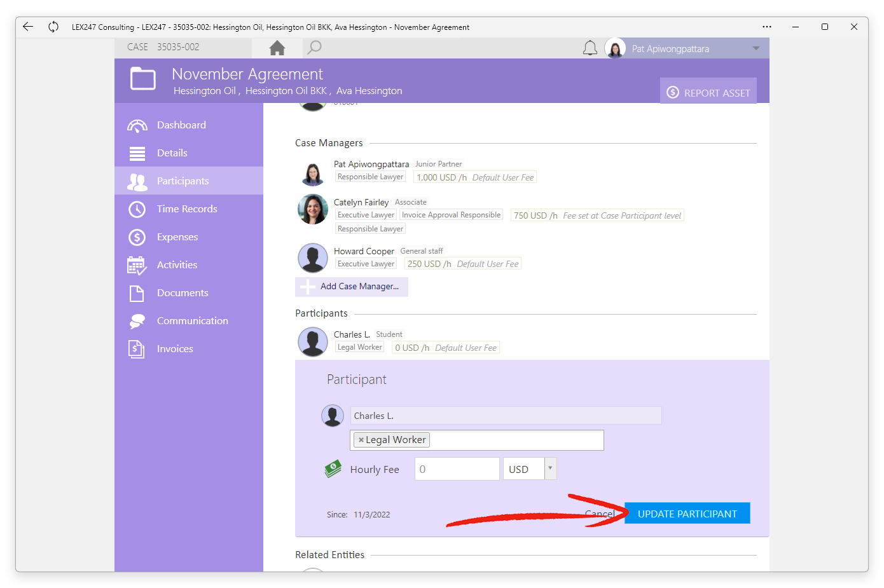Click the 0 USD /h fee tag
Screen dimensions: 884x588
[x=446, y=348]
